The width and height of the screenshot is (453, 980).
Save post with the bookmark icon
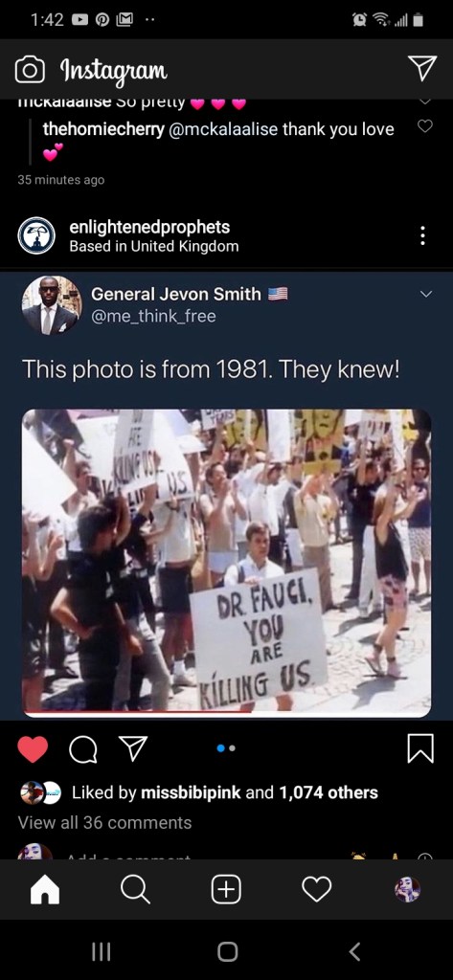click(x=420, y=748)
